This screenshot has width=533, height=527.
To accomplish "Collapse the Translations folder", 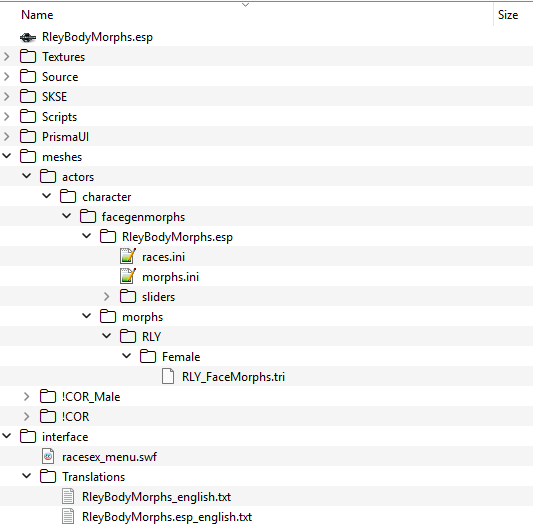I will pyautogui.click(x=27, y=476).
